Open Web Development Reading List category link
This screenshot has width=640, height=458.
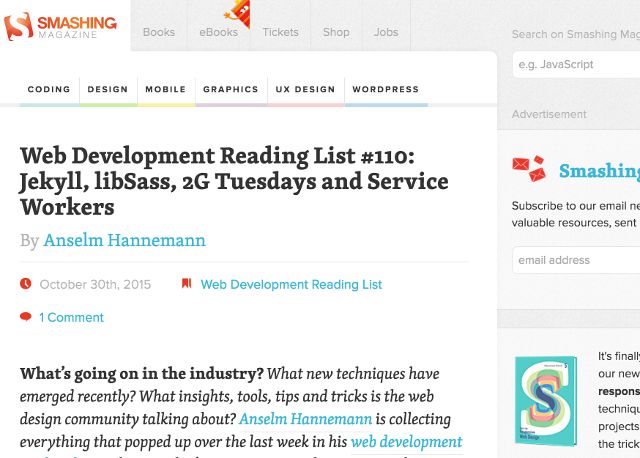coord(291,284)
